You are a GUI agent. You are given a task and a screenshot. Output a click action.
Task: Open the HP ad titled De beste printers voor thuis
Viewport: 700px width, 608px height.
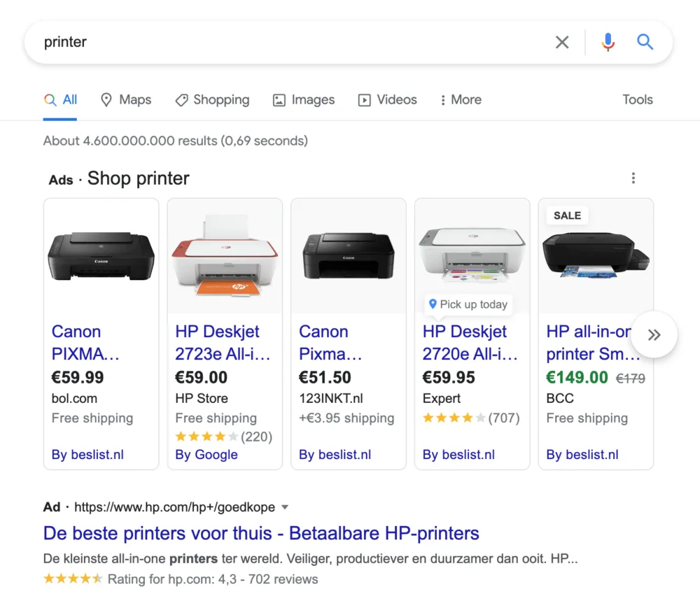[261, 533]
